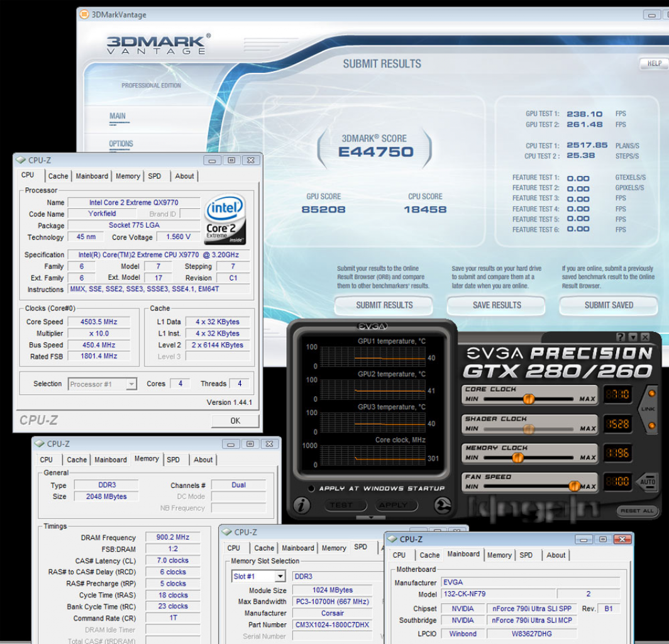
Task: Click the 3DMark score E44750
Action: 375,152
